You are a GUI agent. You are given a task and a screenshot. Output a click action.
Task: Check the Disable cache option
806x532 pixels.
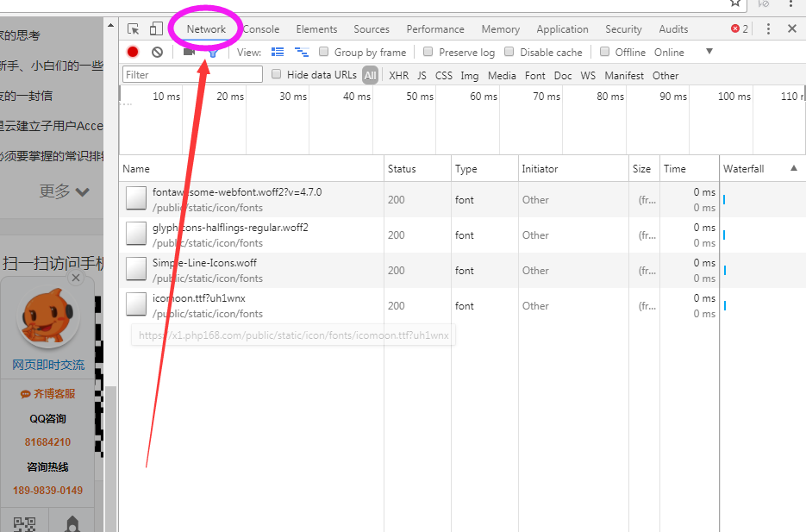pos(509,52)
